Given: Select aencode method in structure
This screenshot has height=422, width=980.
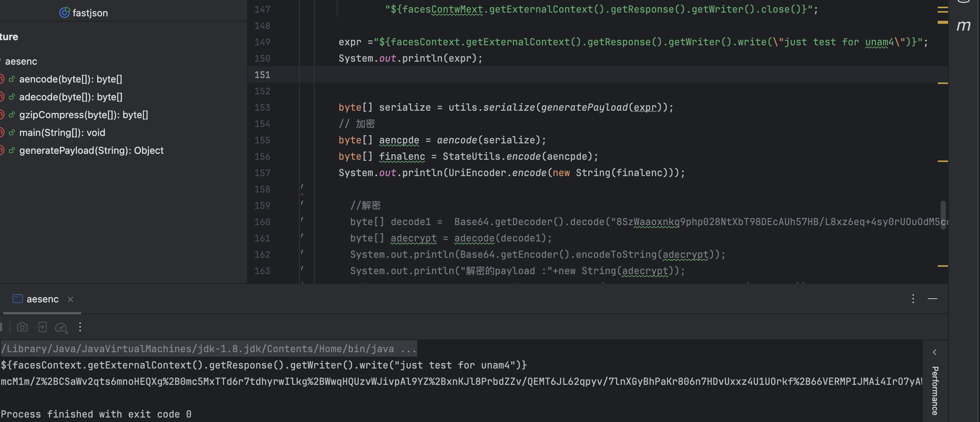Looking at the screenshot, I should (70, 79).
